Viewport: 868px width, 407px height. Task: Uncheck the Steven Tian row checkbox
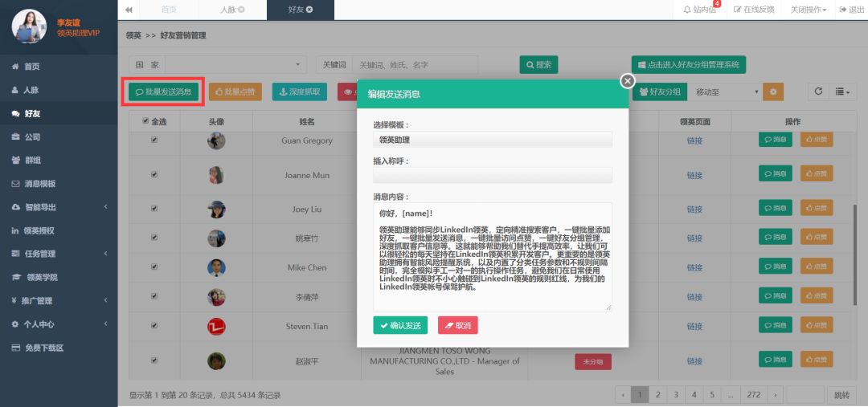tap(154, 325)
